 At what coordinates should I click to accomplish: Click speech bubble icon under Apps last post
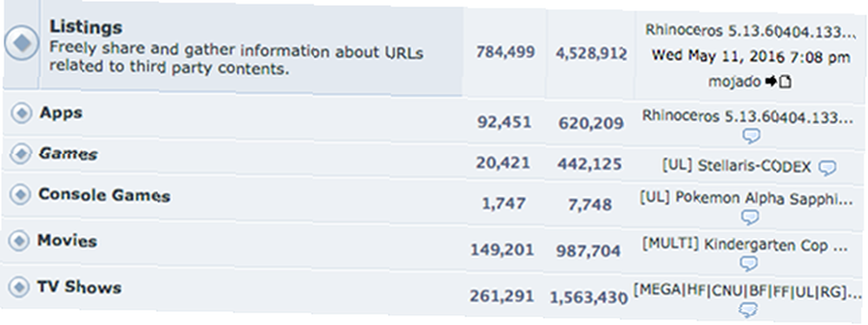751,136
